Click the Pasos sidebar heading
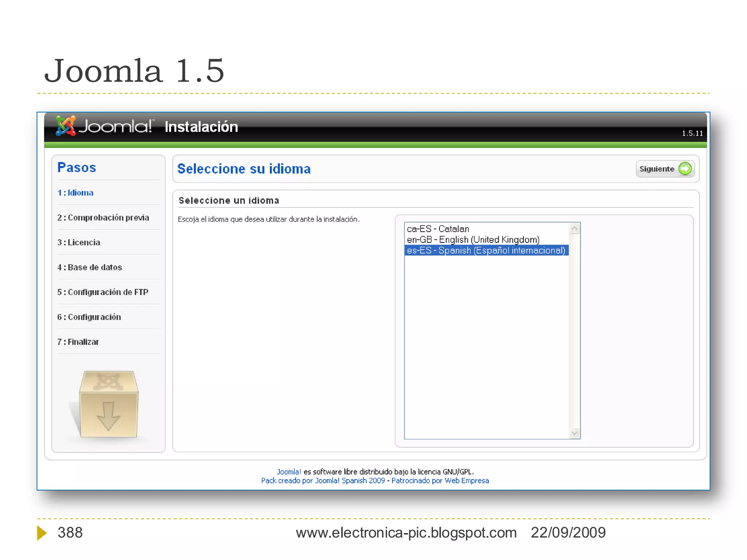This screenshot has width=747, height=560. [x=77, y=167]
